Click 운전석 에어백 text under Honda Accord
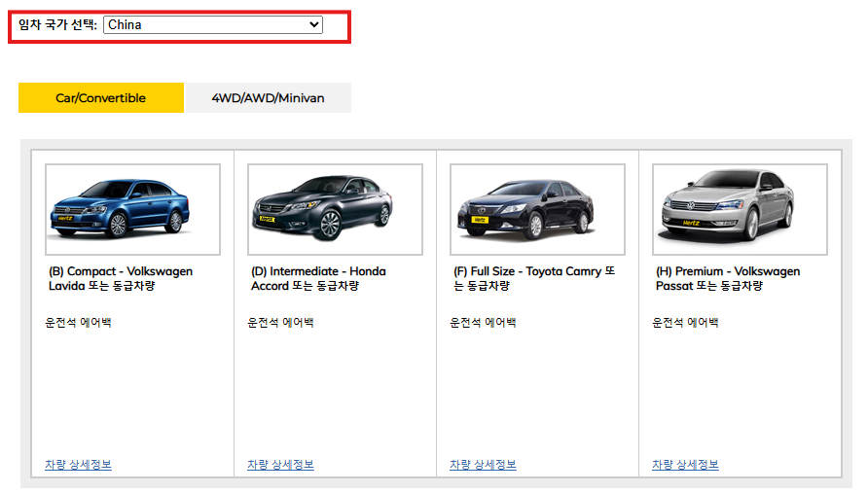868x493 pixels. pos(280,323)
